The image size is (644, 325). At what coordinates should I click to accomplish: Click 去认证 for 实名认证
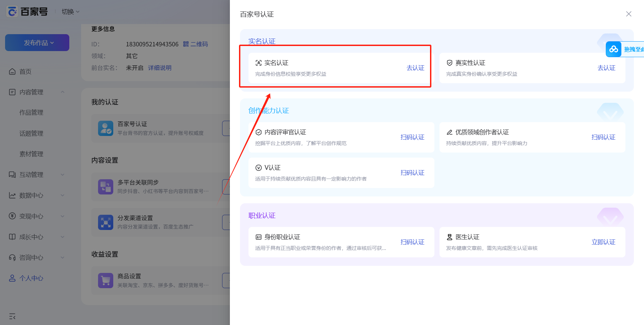tap(415, 68)
